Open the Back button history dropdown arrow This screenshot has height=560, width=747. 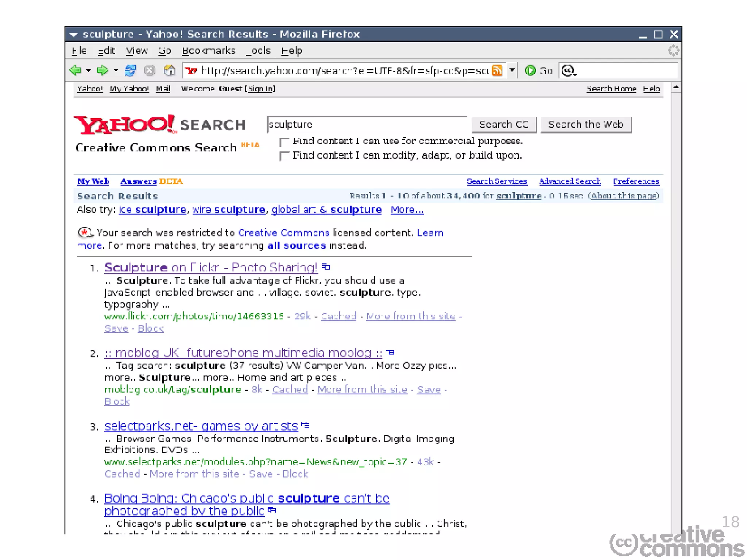coord(88,70)
